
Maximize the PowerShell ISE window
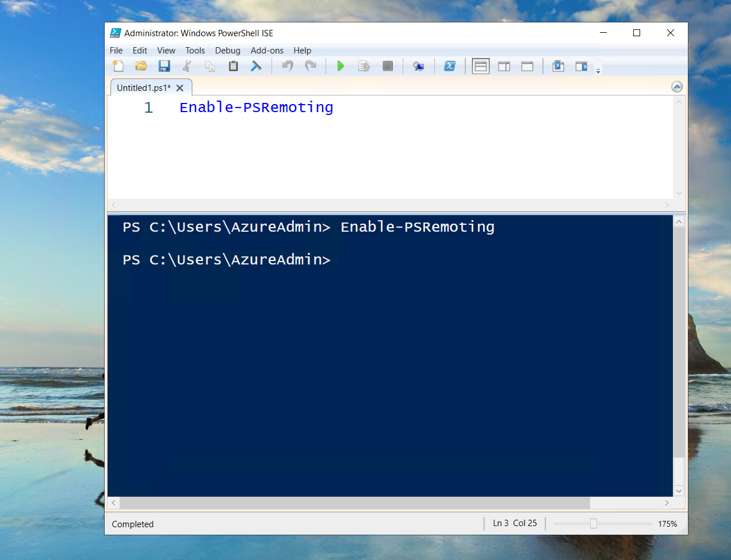coord(637,33)
